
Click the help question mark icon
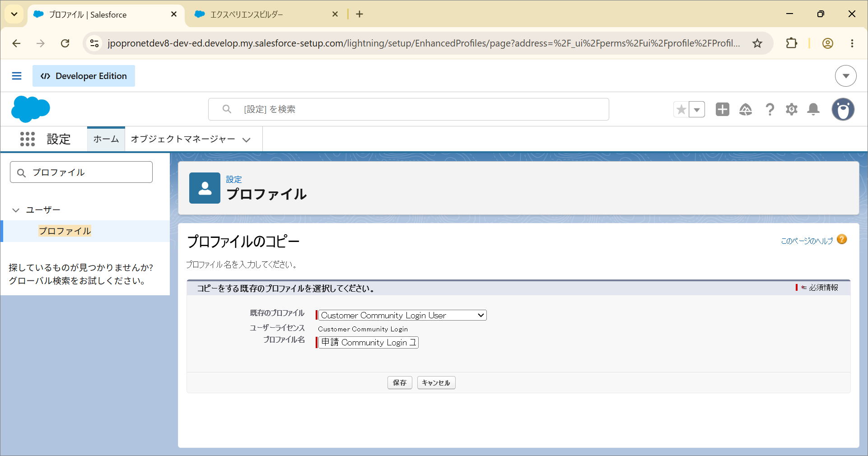(x=770, y=109)
